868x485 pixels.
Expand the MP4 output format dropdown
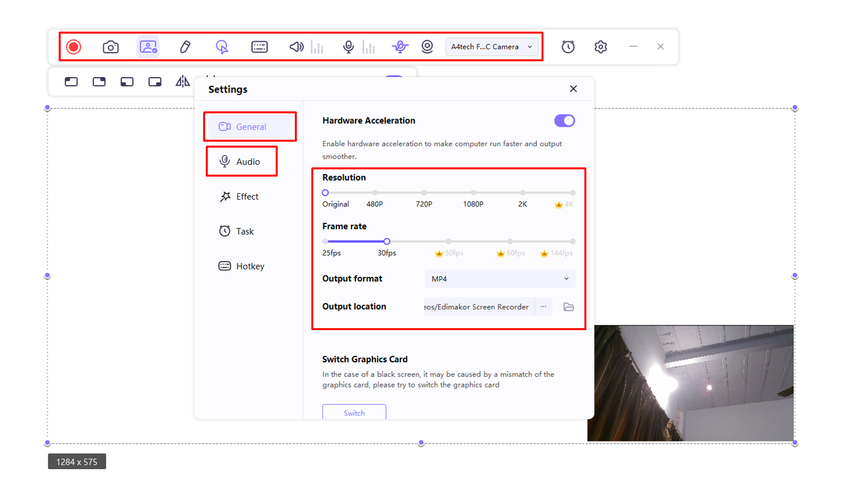500,279
